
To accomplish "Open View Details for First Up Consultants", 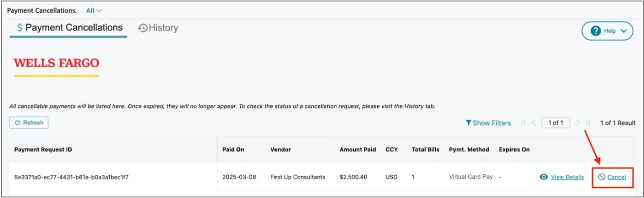I will (562, 177).
